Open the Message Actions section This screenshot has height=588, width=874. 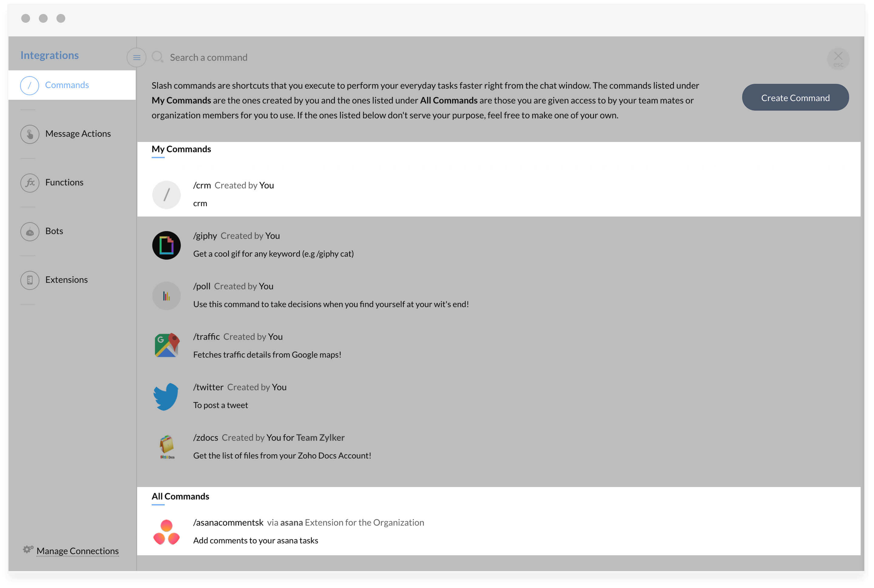78,134
